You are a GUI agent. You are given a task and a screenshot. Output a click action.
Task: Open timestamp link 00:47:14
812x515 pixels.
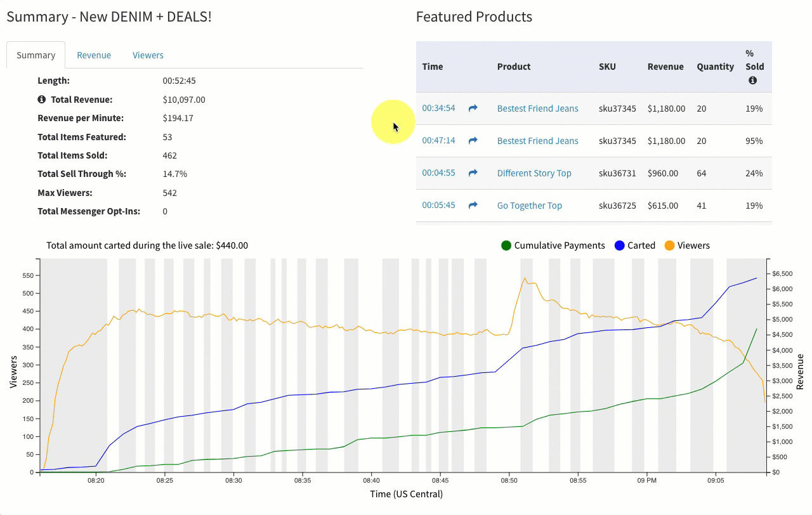438,141
